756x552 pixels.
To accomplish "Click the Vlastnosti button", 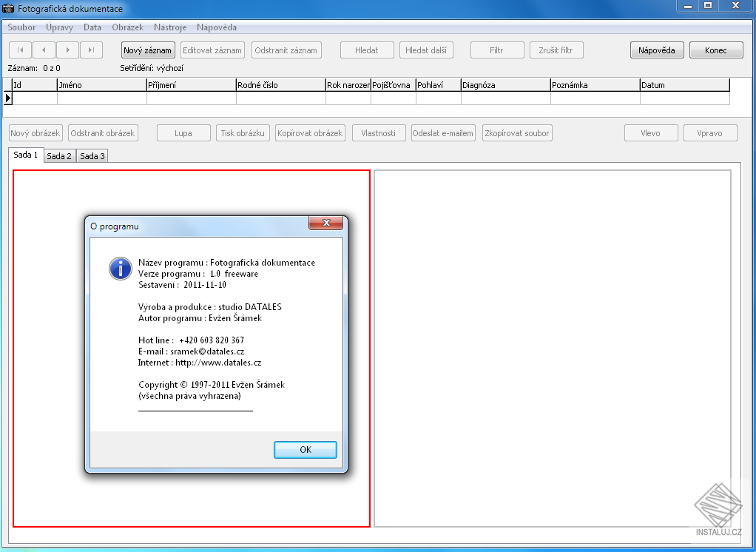I will pos(379,133).
